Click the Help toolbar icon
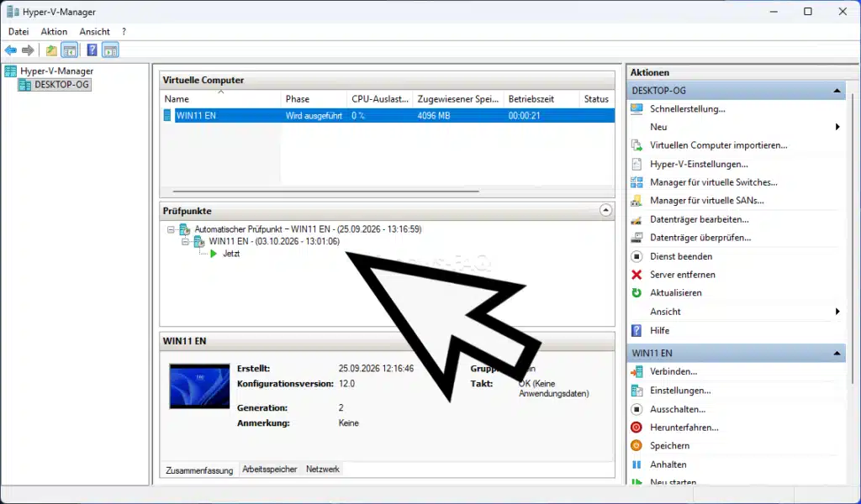The image size is (861, 504). click(x=92, y=50)
